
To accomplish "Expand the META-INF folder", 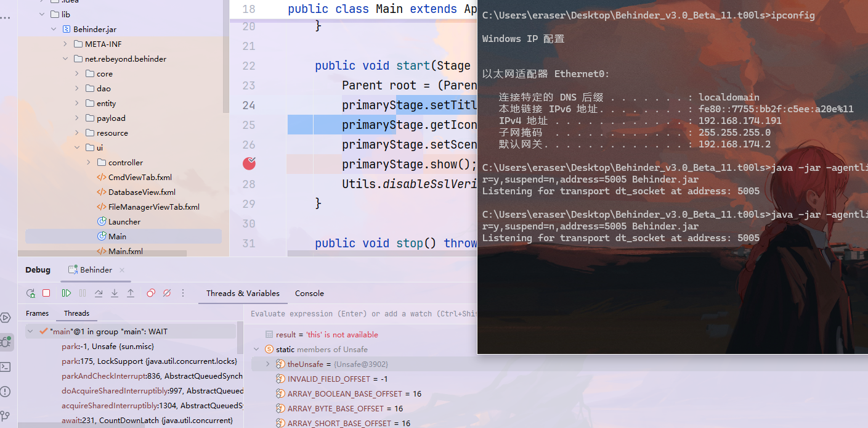I will 65,44.
